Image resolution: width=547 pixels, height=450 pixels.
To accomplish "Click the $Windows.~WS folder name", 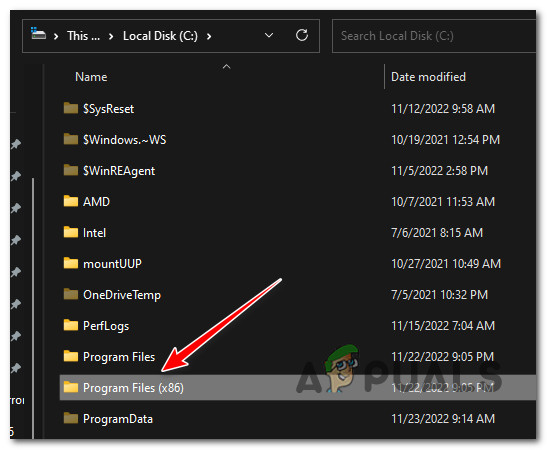I will tap(125, 140).
